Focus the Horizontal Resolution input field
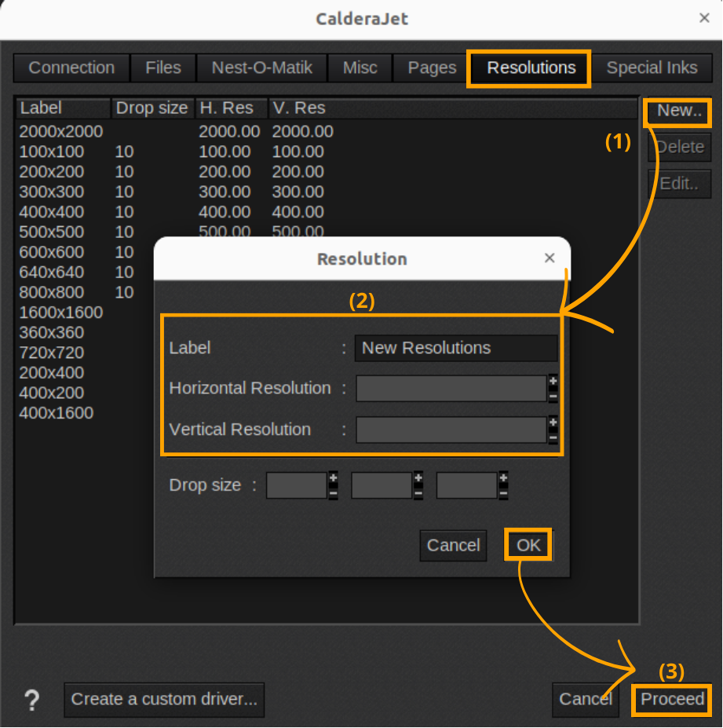Viewport: 723px width, 728px height. click(x=451, y=389)
